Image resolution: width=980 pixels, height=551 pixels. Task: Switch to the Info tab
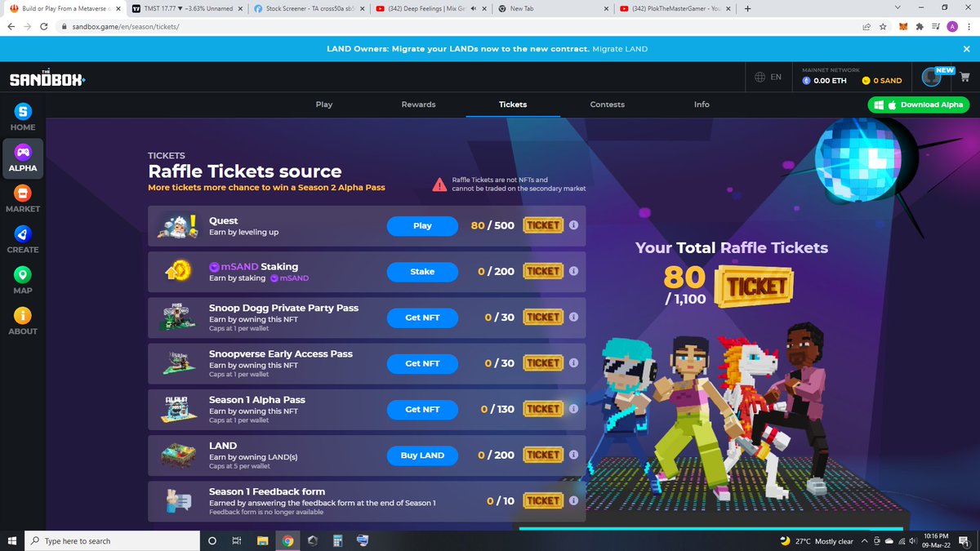(702, 104)
